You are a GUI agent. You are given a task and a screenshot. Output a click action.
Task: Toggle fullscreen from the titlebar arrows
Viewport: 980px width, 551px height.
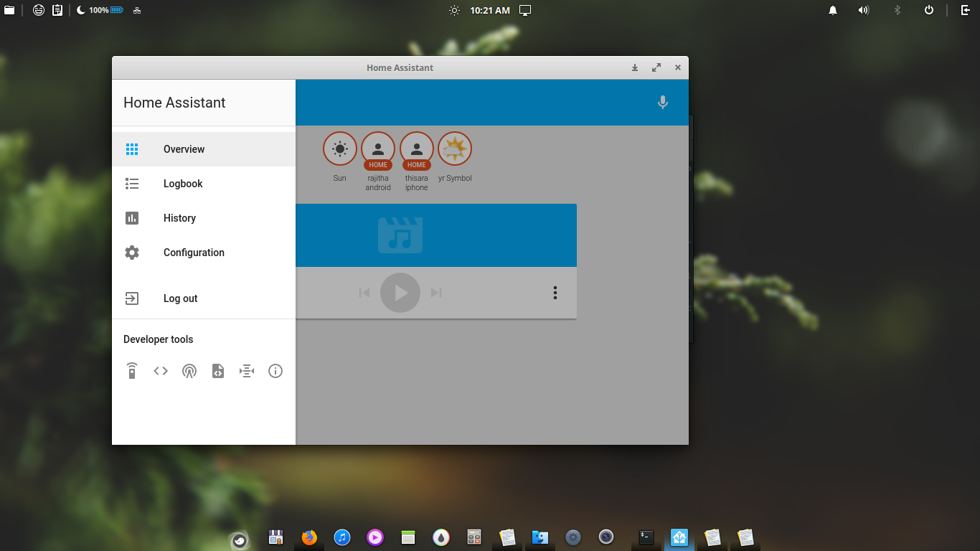pos(656,67)
